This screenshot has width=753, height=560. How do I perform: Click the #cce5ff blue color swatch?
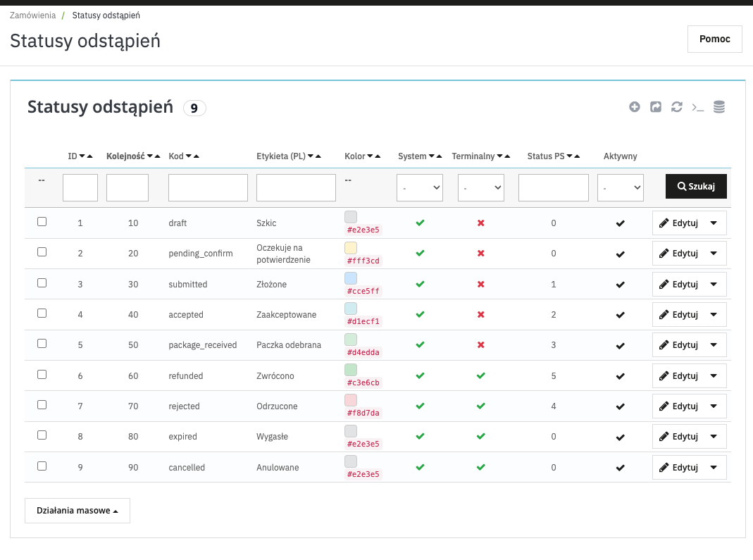point(351,278)
